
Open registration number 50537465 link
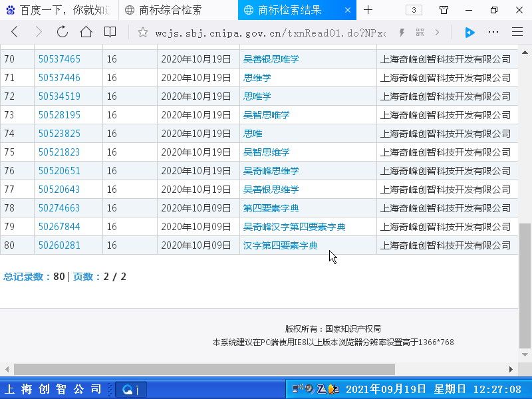tap(59, 59)
